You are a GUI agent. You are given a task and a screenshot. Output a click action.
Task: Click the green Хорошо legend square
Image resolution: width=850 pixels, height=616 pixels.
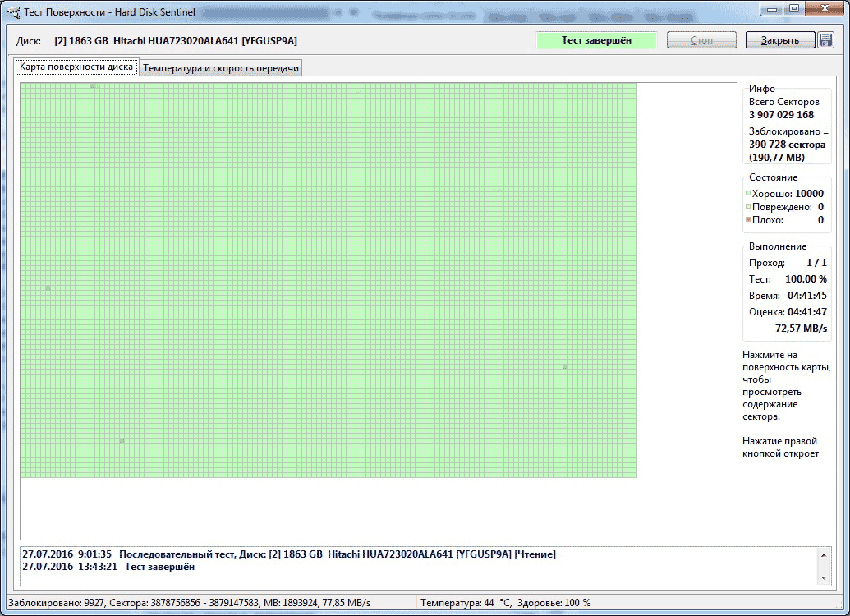point(748,194)
